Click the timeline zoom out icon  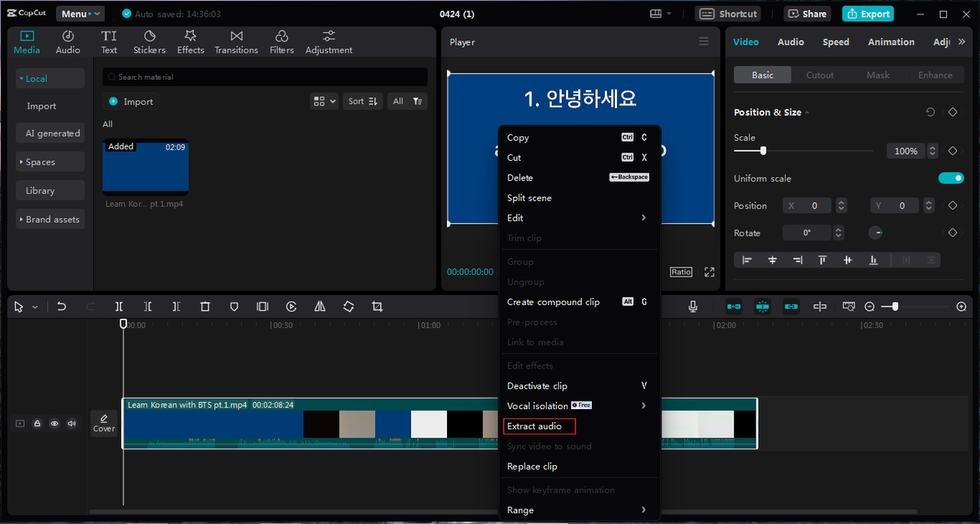870,306
